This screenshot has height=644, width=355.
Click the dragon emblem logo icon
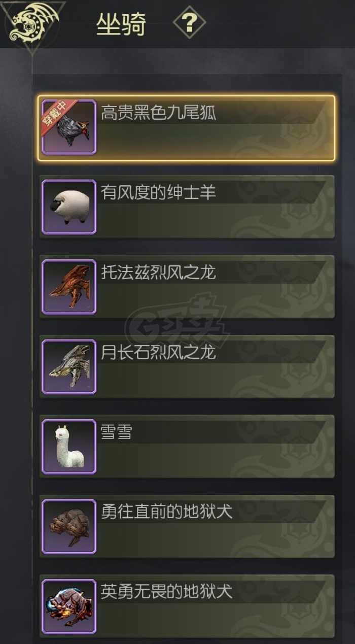tap(31, 22)
